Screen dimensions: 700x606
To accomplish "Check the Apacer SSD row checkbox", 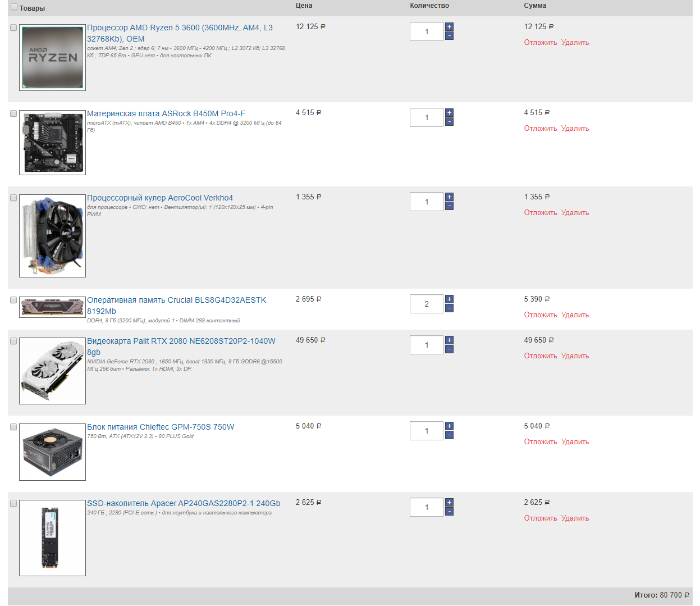I will pos(13,503).
